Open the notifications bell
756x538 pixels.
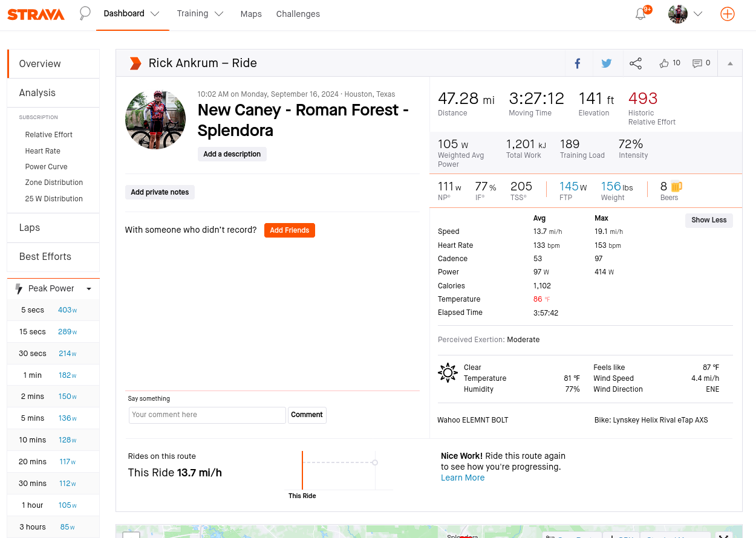point(640,14)
